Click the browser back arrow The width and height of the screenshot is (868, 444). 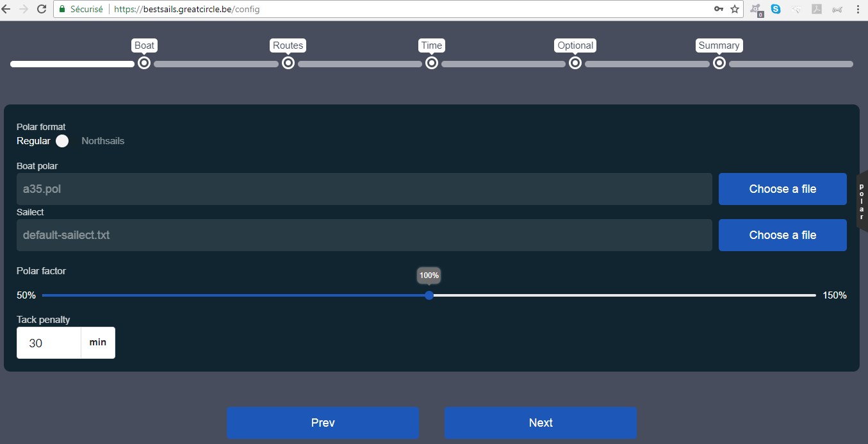(x=7, y=9)
